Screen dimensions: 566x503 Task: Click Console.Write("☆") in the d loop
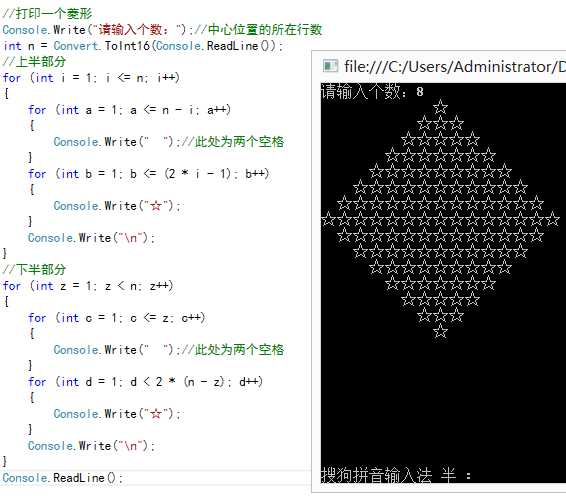click(117, 414)
